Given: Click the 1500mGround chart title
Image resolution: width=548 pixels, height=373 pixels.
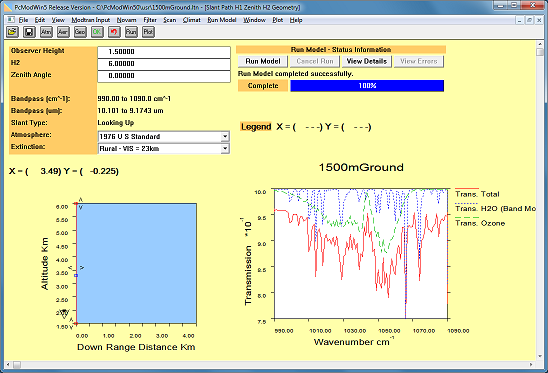Looking at the screenshot, I should 361,167.
